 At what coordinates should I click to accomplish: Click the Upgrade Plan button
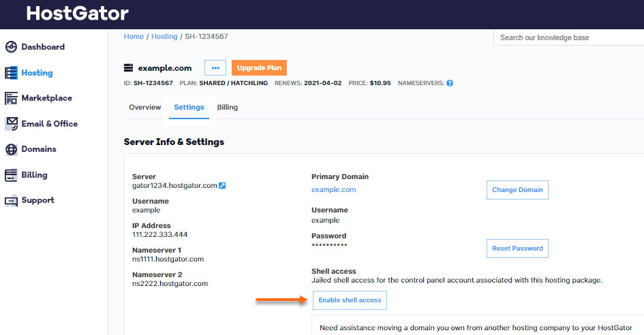259,67
